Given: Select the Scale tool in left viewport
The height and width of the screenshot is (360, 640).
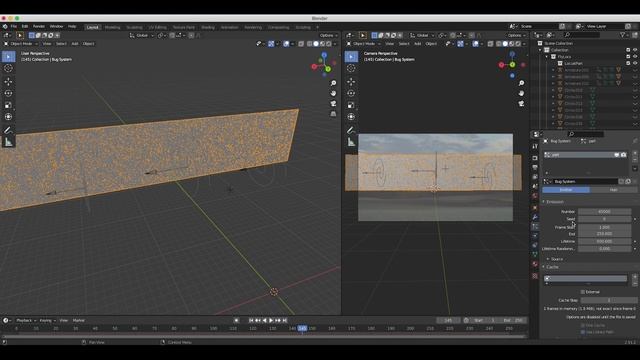Looking at the screenshot, I should pyautogui.click(x=8, y=105).
